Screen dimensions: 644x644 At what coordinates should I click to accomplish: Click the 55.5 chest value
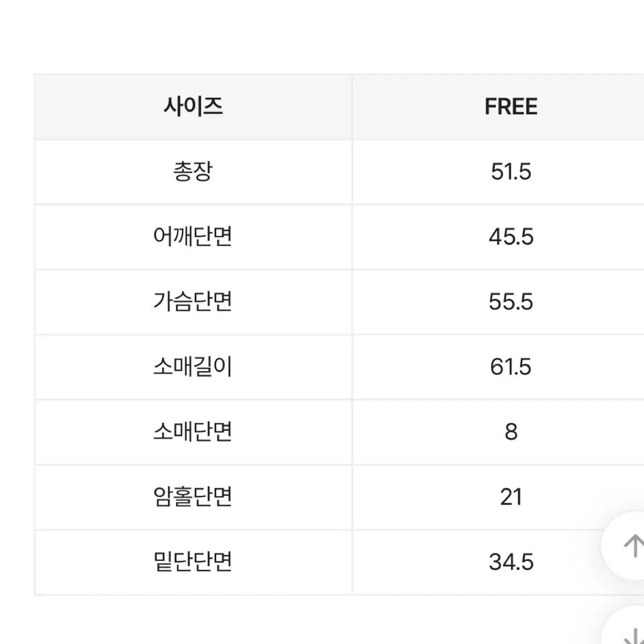tap(511, 302)
